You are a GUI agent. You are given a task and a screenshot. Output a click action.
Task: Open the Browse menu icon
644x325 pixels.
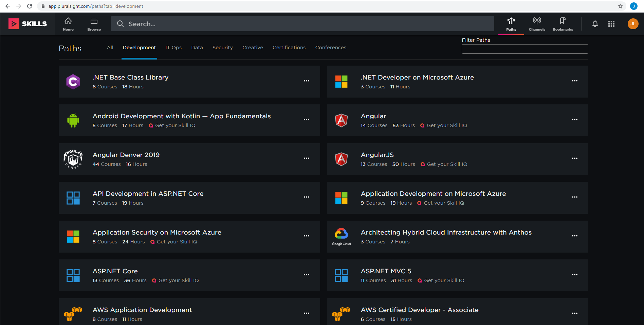[94, 24]
